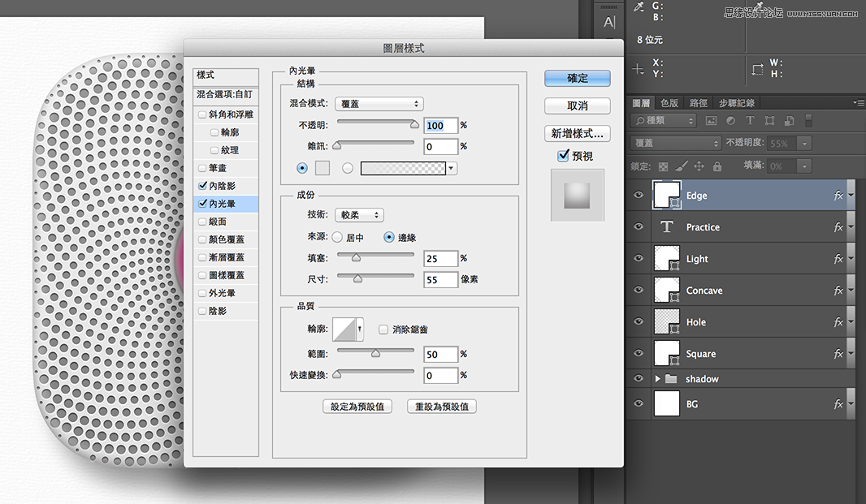Toggle the layer filtering switch
This screenshot has width=866, height=504.
tap(808, 120)
